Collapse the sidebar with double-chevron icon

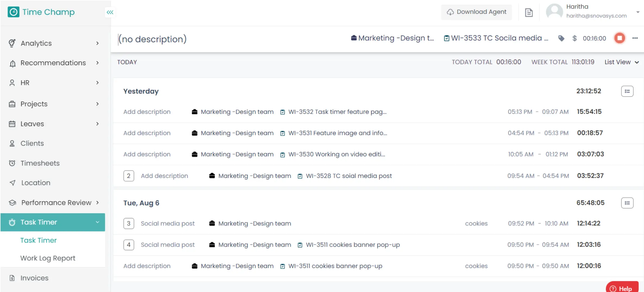110,12
